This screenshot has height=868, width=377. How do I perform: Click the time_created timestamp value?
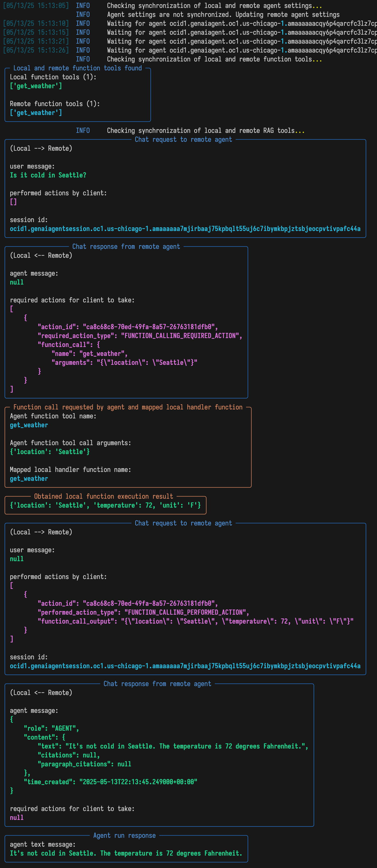pos(138,782)
